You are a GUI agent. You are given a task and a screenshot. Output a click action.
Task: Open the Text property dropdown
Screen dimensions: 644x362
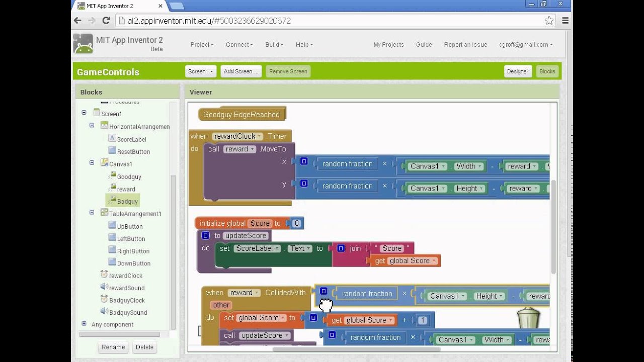[300, 248]
